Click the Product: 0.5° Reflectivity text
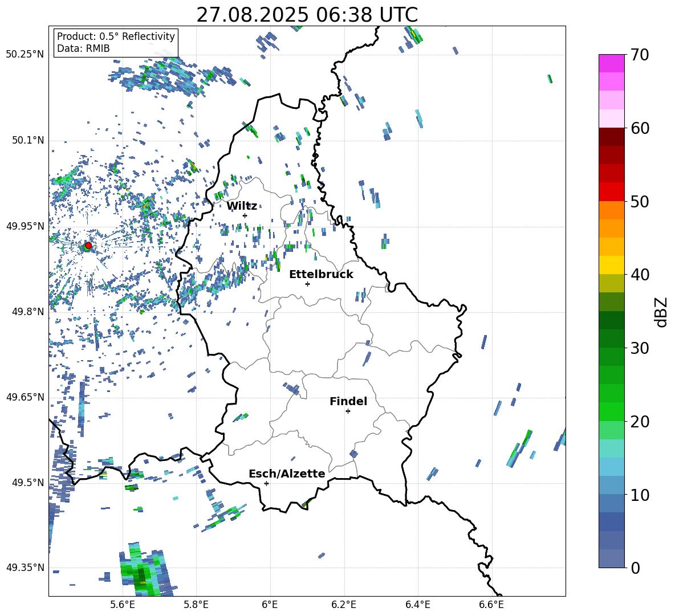Image resolution: width=675 pixels, height=616 pixels. pos(116,36)
